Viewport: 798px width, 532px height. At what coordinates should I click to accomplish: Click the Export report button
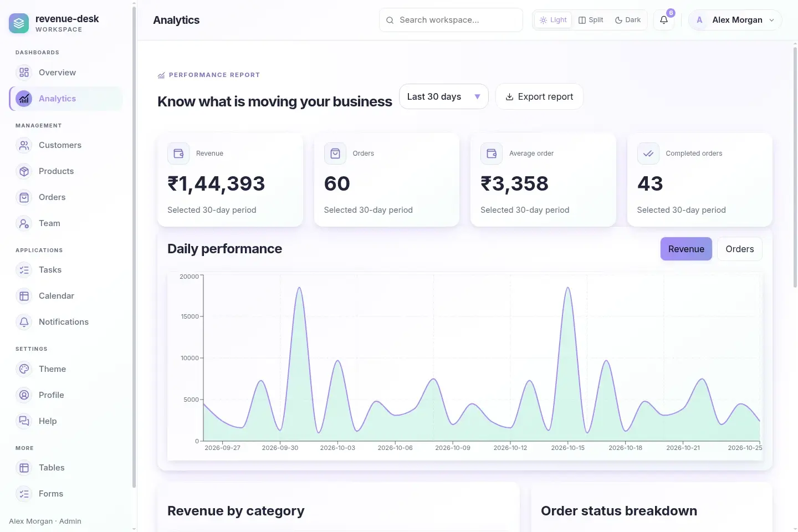539,96
